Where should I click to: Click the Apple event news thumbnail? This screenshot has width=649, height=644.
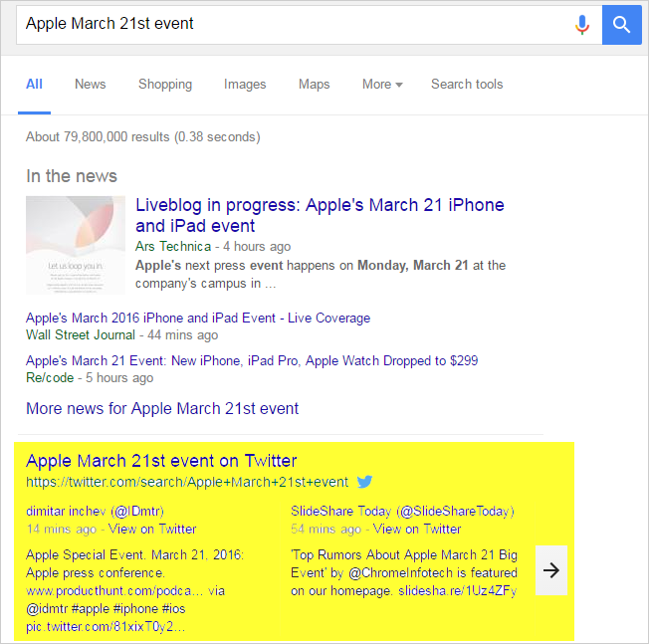click(x=76, y=245)
